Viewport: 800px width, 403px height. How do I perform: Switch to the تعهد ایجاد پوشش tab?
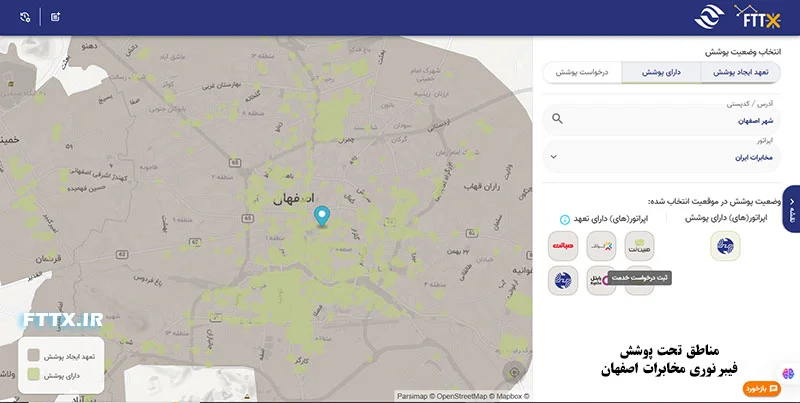740,72
